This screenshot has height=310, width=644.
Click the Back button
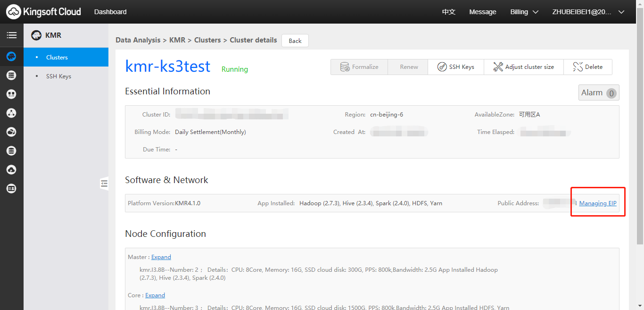click(x=295, y=41)
